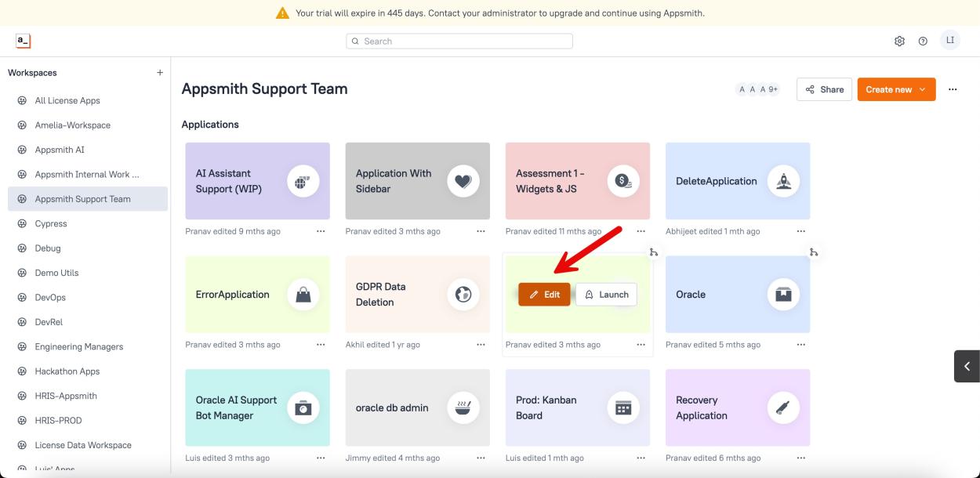Expand the collapsed right side panel arrow

(967, 366)
